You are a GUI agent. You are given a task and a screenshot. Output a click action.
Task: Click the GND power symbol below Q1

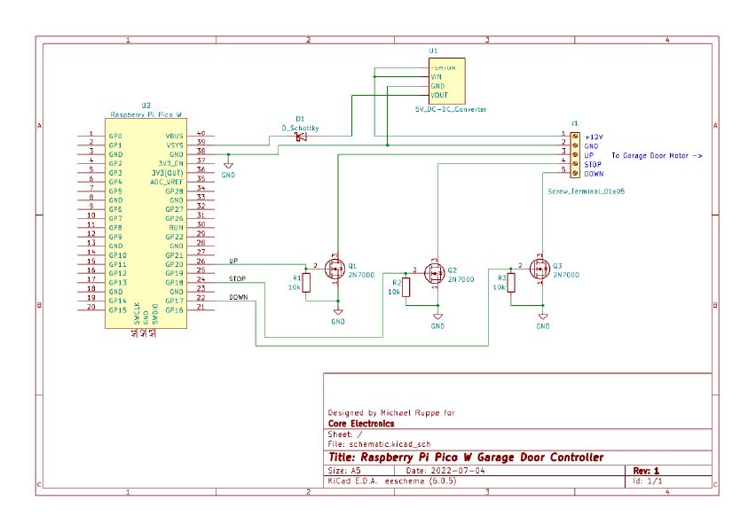(338, 314)
